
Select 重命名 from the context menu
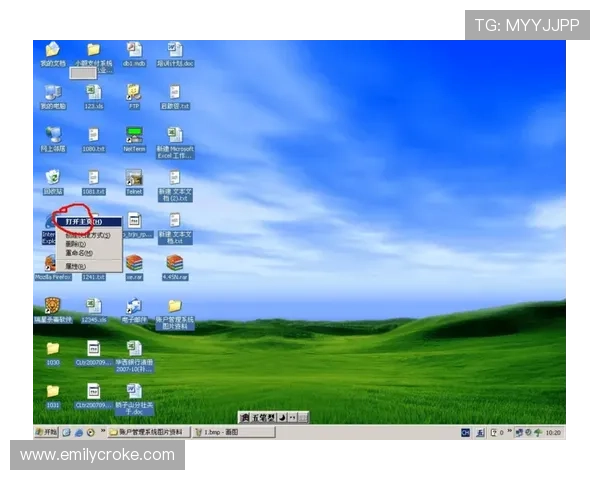(x=79, y=253)
